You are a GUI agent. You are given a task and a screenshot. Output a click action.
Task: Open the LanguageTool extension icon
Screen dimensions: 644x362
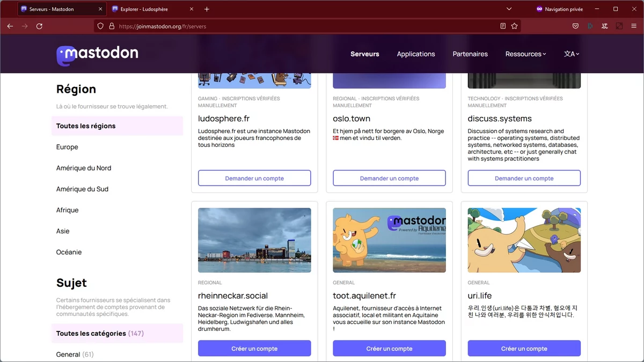pyautogui.click(x=605, y=26)
